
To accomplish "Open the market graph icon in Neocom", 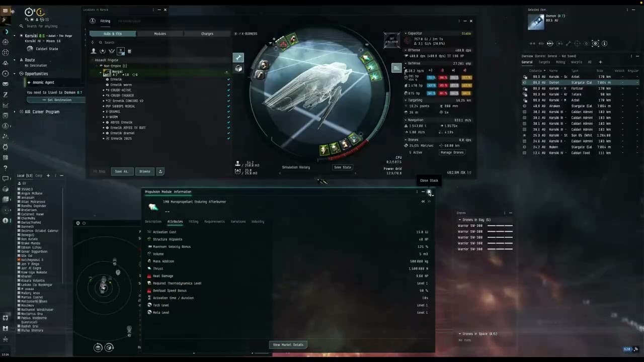I will point(5,105).
